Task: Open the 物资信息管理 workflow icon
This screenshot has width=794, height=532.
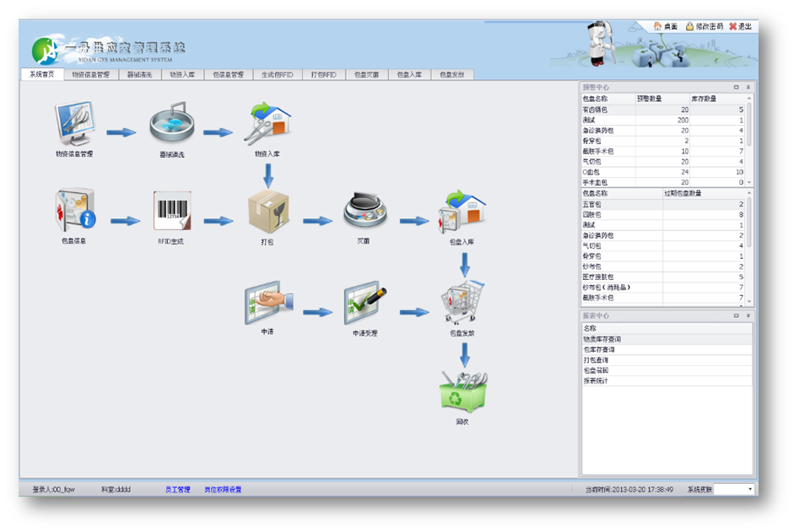Action: [74, 126]
